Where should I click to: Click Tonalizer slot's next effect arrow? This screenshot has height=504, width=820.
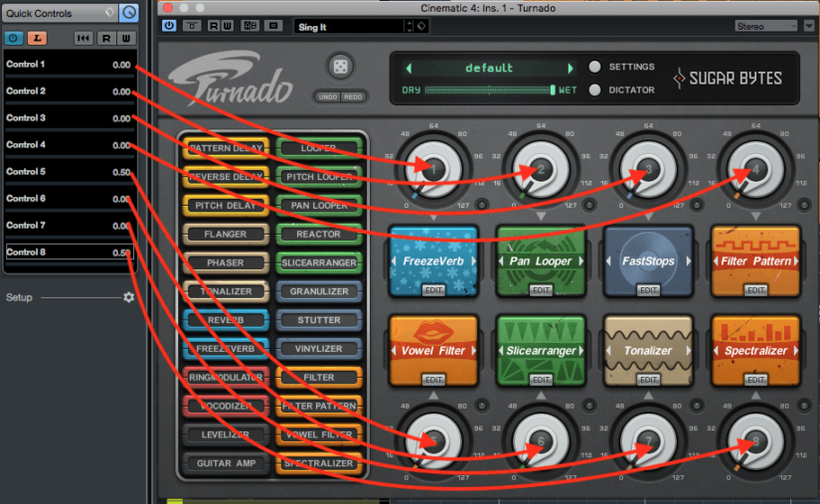click(x=689, y=350)
